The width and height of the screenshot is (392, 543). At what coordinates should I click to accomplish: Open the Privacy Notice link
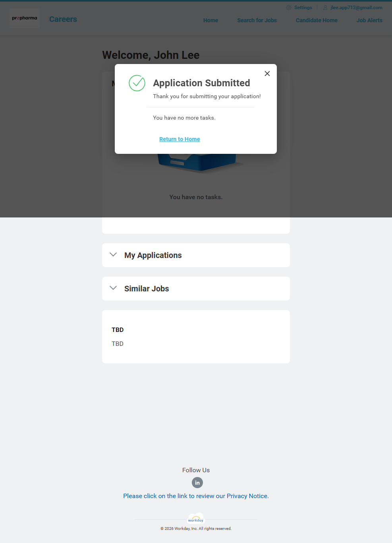[196, 496]
